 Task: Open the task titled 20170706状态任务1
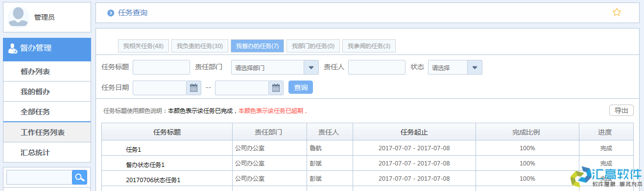[x=153, y=180]
